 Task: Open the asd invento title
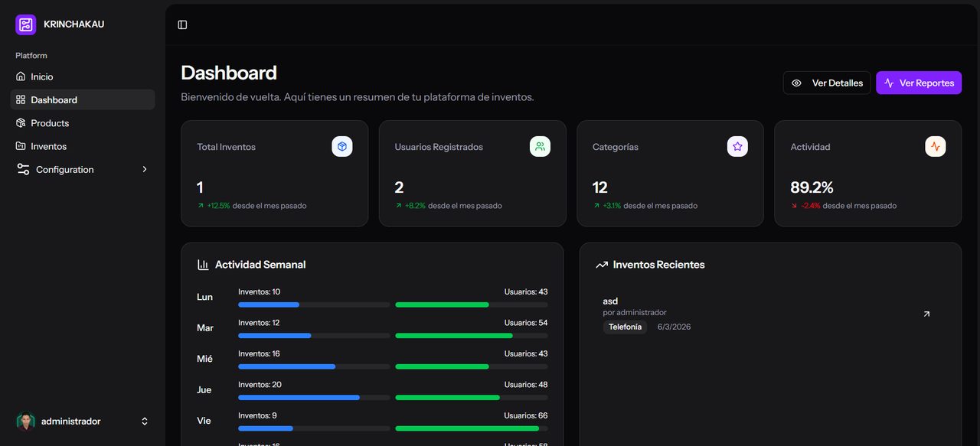(x=610, y=301)
